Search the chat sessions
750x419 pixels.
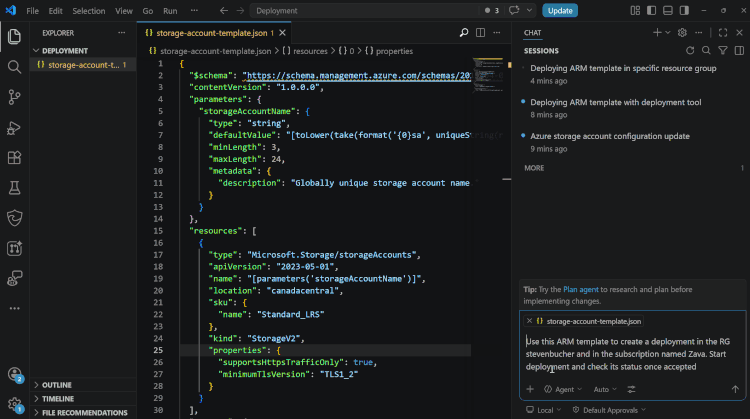point(706,50)
